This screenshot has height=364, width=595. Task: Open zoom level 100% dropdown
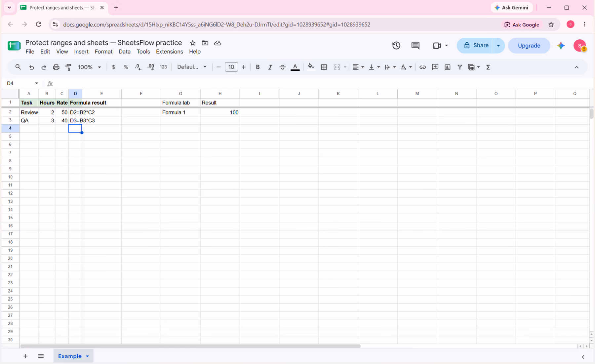pos(89,67)
